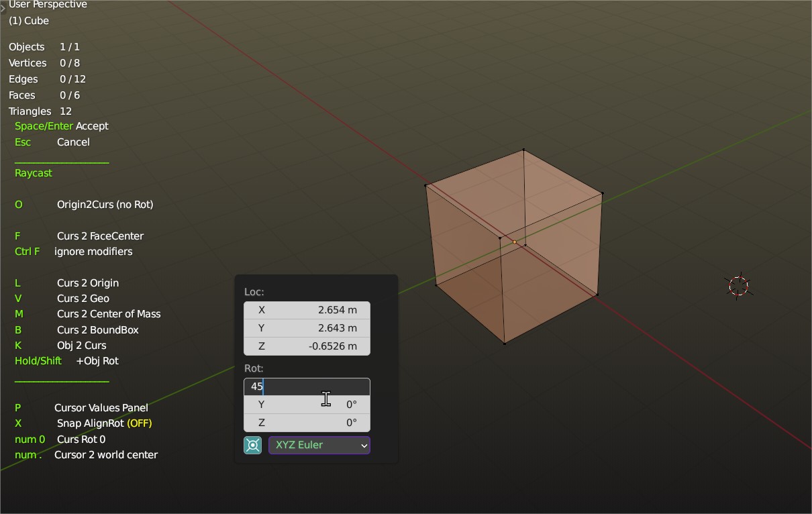The width and height of the screenshot is (812, 514).
Task: Click the Loc Y field showing 2.643 m
Action: 307,327
